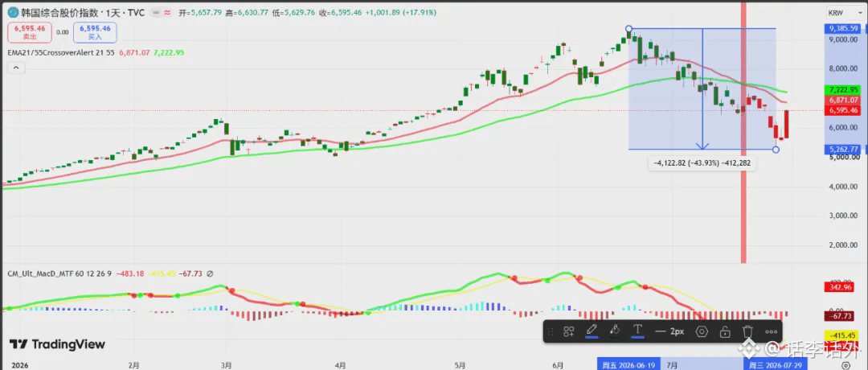Click the red 卖出 sell button

click(30, 32)
